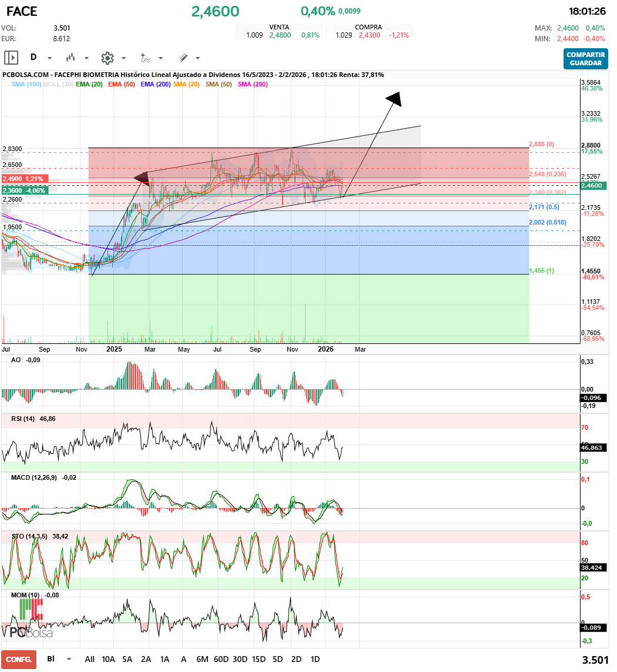The image size is (617, 672).
Task: Click the MACD (12,26,9) panel label
Action: click(x=32, y=477)
